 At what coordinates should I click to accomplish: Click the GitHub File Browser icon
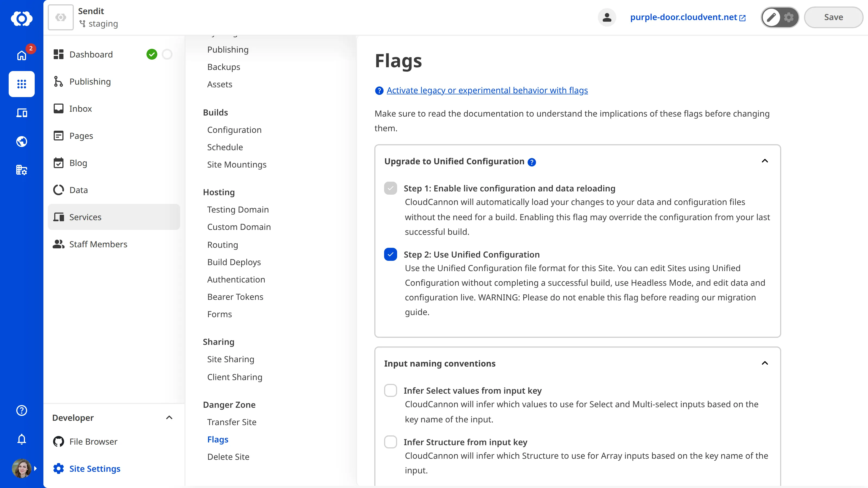pyautogui.click(x=59, y=442)
